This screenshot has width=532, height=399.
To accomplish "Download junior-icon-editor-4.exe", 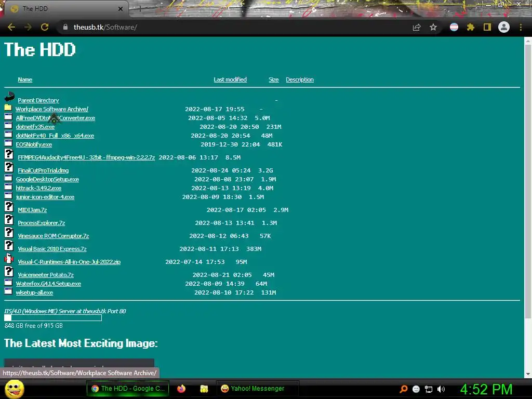I will click(45, 197).
